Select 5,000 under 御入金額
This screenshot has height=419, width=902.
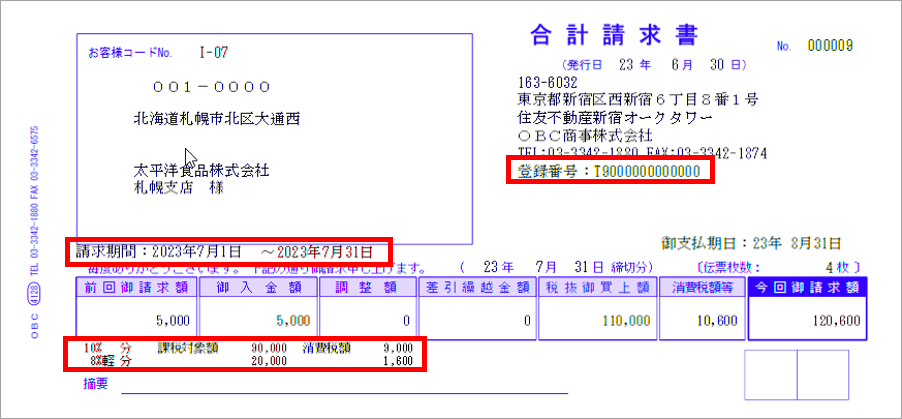[x=293, y=321]
